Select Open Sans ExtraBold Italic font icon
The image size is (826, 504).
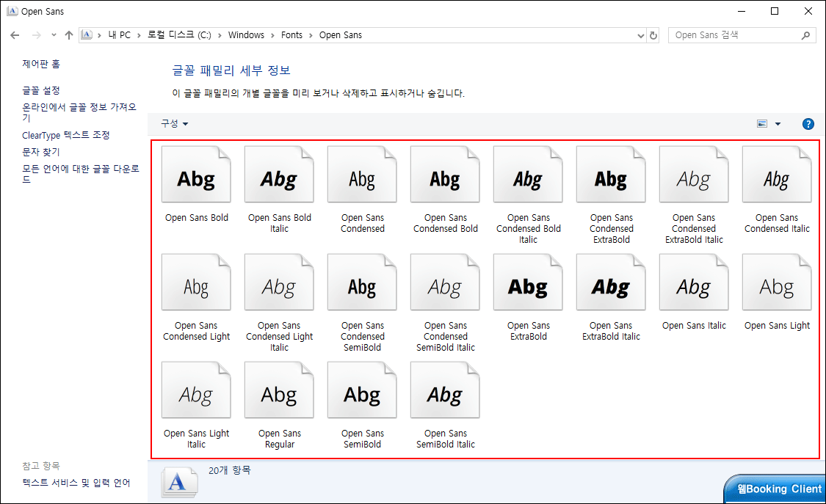(x=611, y=282)
